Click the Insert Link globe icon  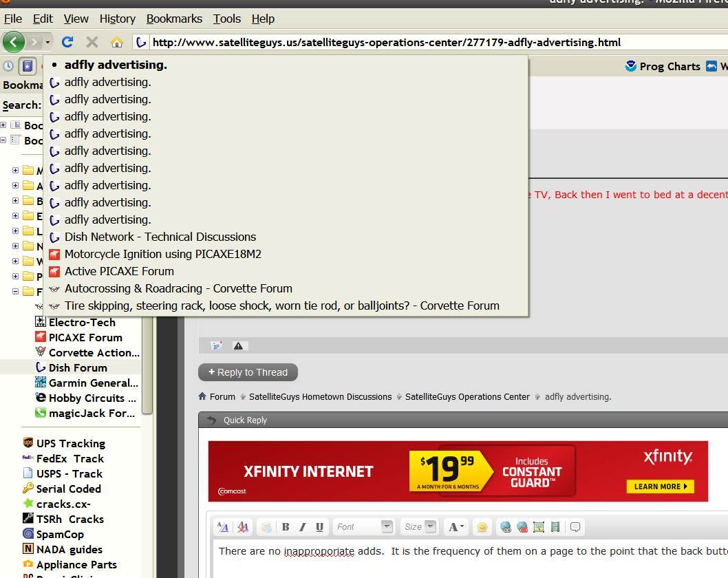click(x=506, y=527)
